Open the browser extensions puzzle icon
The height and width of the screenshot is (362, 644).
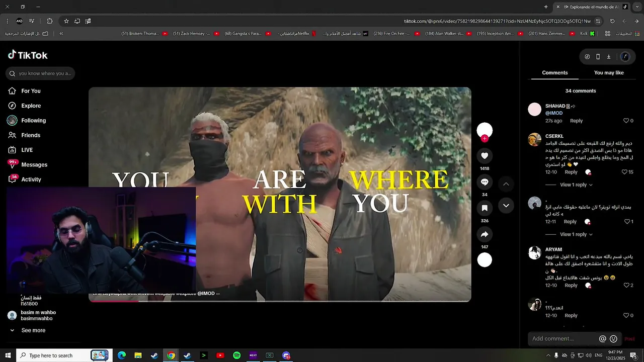click(x=49, y=21)
